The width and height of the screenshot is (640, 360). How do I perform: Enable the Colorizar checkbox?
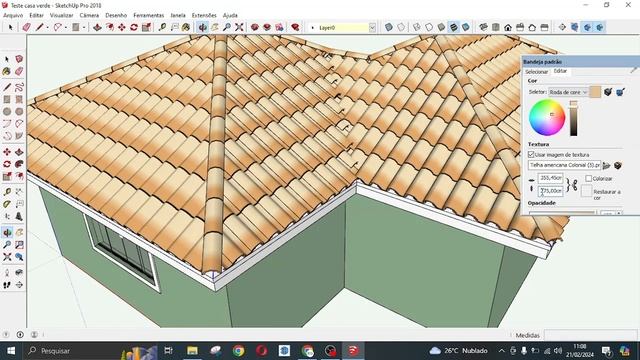point(589,178)
